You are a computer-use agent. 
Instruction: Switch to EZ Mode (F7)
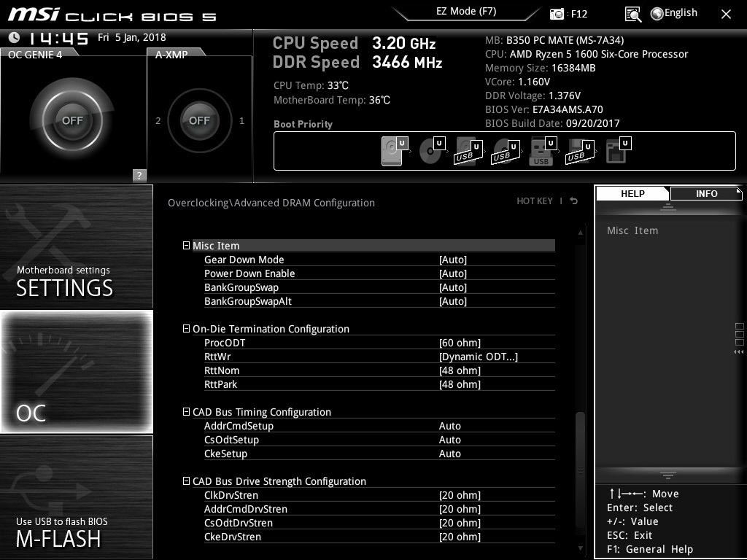point(466,12)
